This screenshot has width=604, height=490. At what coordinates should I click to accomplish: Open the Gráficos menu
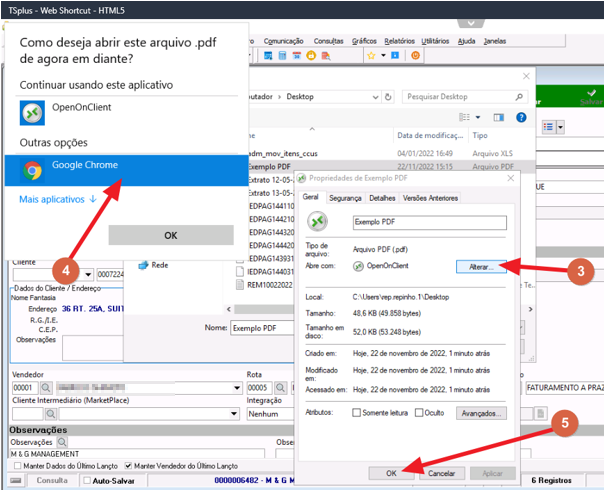click(x=364, y=41)
